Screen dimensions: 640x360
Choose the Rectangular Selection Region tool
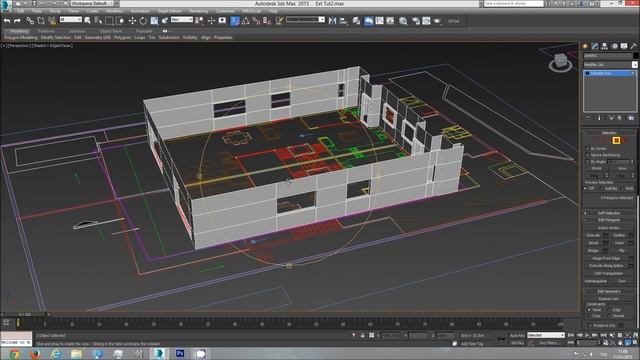(109, 20)
